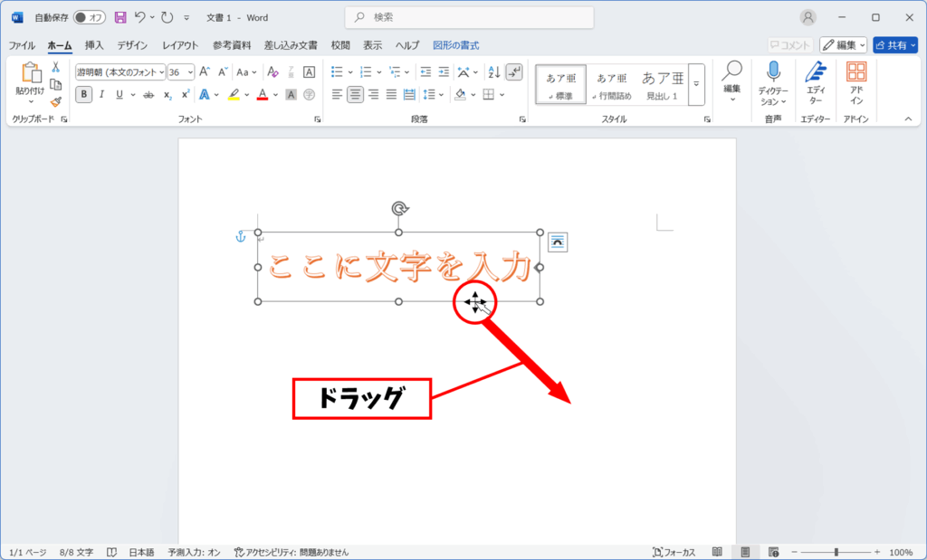Open the Editor (エディター) pane

point(815,82)
